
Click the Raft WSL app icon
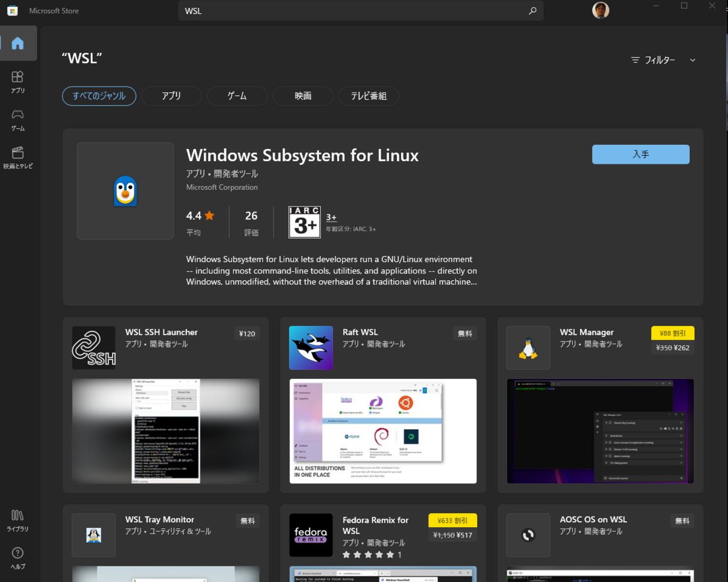tap(311, 348)
